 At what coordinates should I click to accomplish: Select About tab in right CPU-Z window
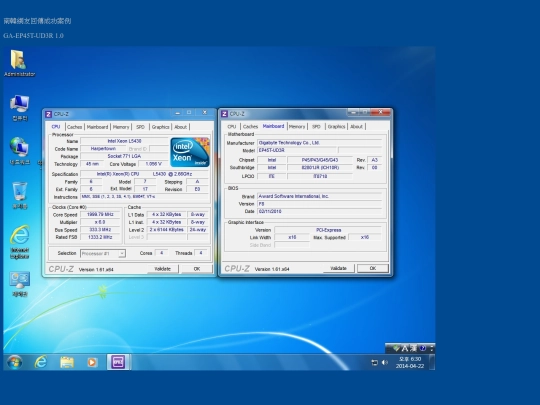point(356,126)
